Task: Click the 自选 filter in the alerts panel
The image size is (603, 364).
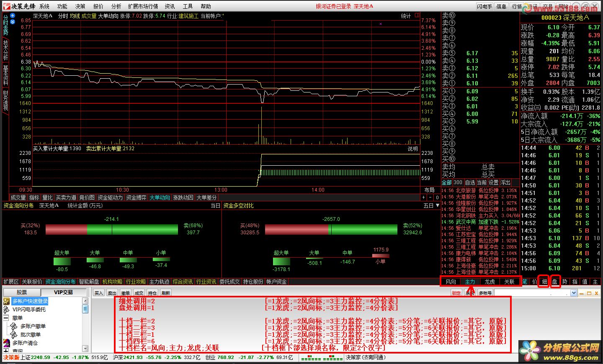Action: point(470,182)
